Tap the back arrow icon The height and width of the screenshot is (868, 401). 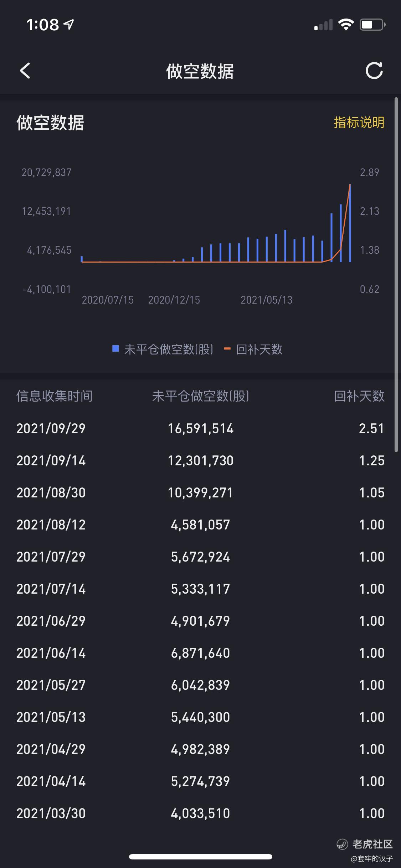(x=25, y=71)
